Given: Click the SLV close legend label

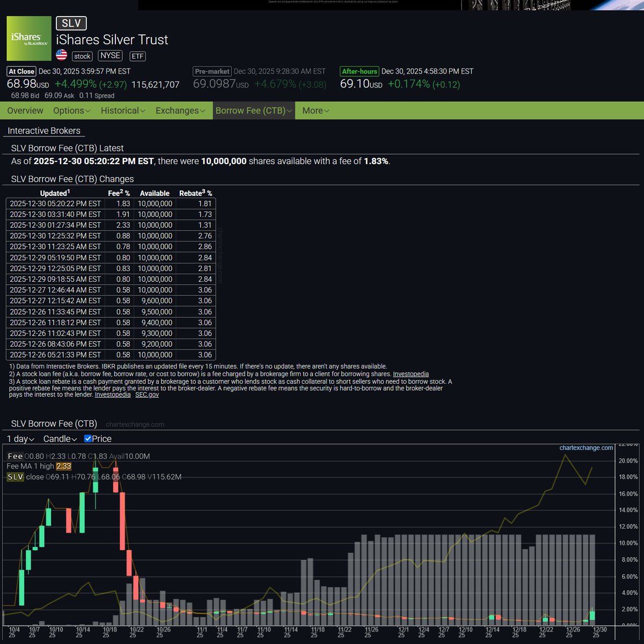Looking at the screenshot, I should tap(25, 477).
